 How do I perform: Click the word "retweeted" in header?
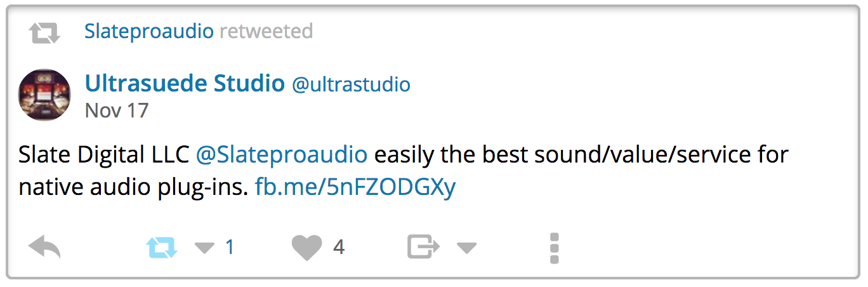coord(266,31)
